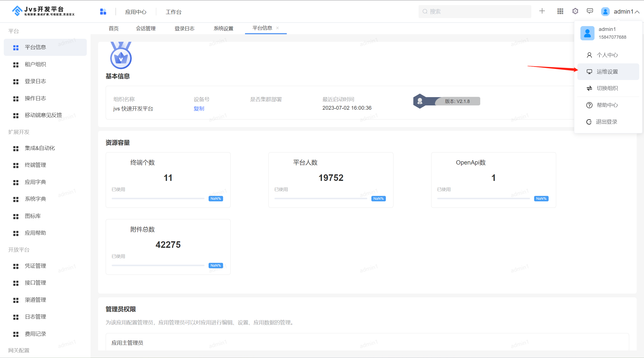Viewport: 644px width, 358px height.
Task: Open 个人中心 from user menu
Action: coord(607,55)
